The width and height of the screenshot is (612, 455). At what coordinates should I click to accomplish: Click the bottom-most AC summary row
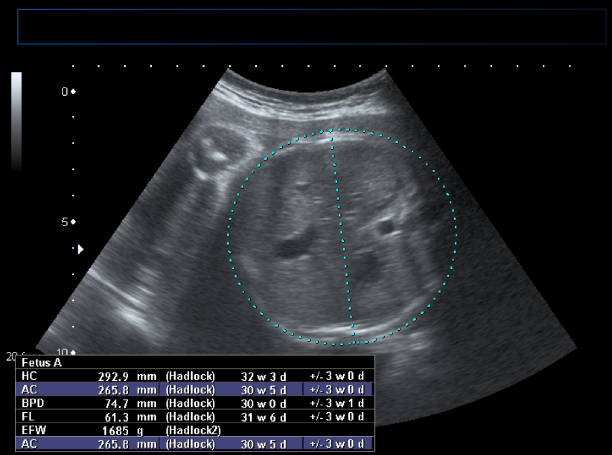coord(195,442)
